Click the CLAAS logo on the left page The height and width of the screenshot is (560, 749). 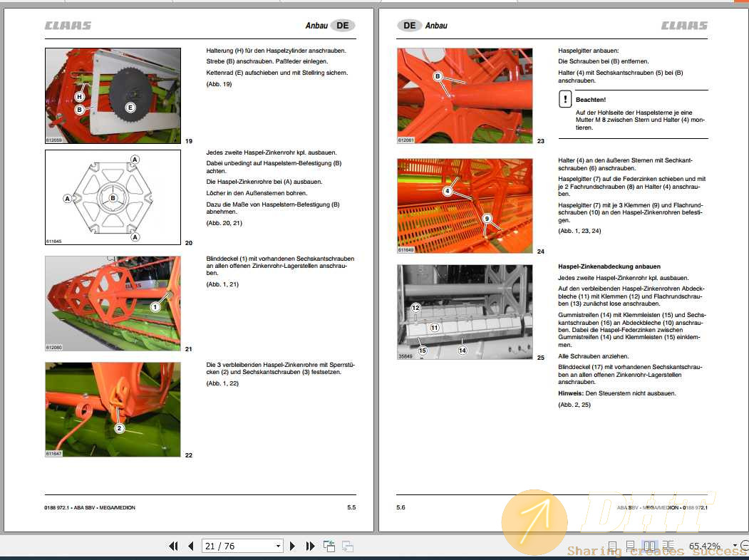[68, 26]
